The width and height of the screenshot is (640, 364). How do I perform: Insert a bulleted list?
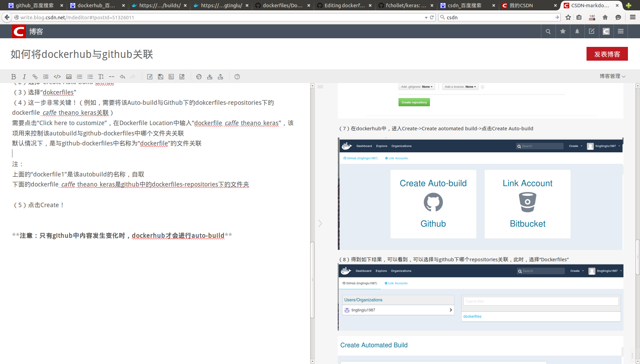pyautogui.click(x=90, y=77)
